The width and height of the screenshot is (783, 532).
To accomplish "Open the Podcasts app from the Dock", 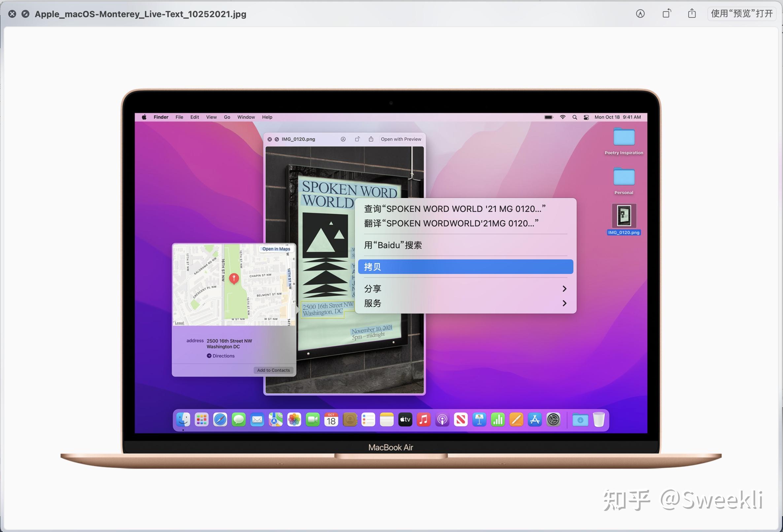I will 442,420.
